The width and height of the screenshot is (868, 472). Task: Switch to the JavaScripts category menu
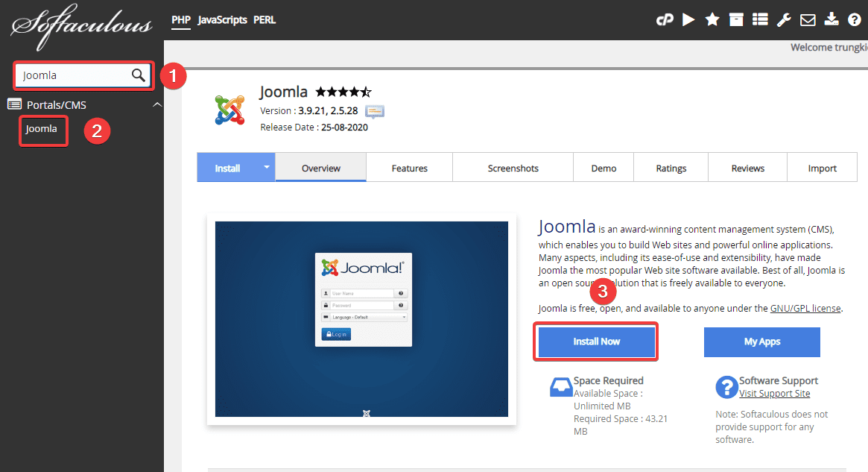222,20
